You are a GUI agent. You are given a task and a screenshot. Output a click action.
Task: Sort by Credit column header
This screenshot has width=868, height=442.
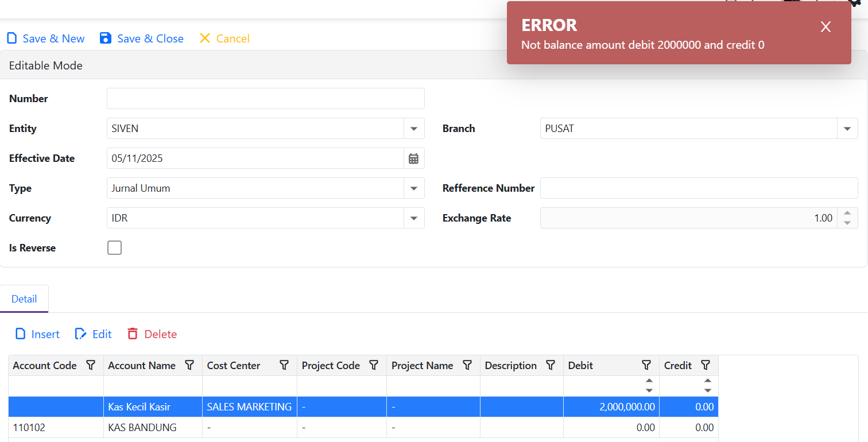tap(678, 366)
